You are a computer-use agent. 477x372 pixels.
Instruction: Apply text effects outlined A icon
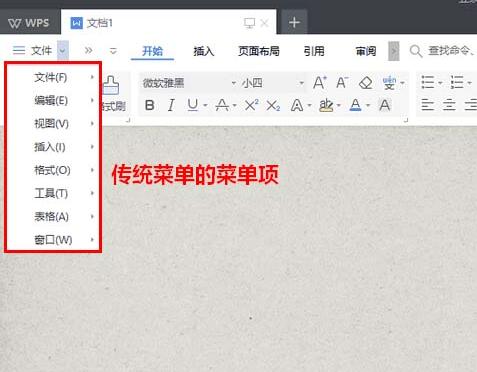297,106
